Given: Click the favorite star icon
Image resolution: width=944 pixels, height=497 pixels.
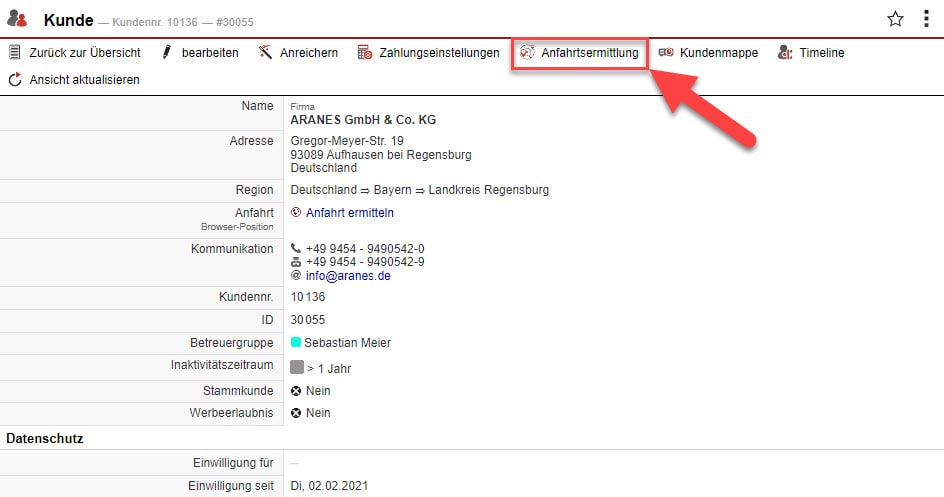Looking at the screenshot, I should [895, 19].
